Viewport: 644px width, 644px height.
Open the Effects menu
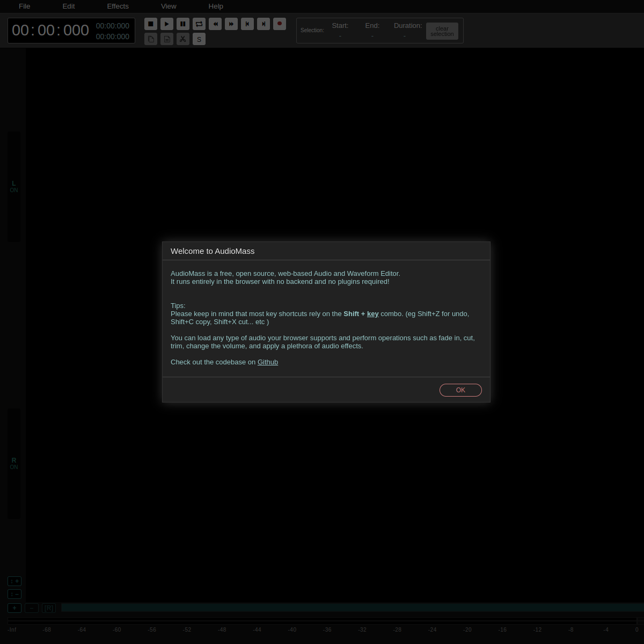[118, 6]
